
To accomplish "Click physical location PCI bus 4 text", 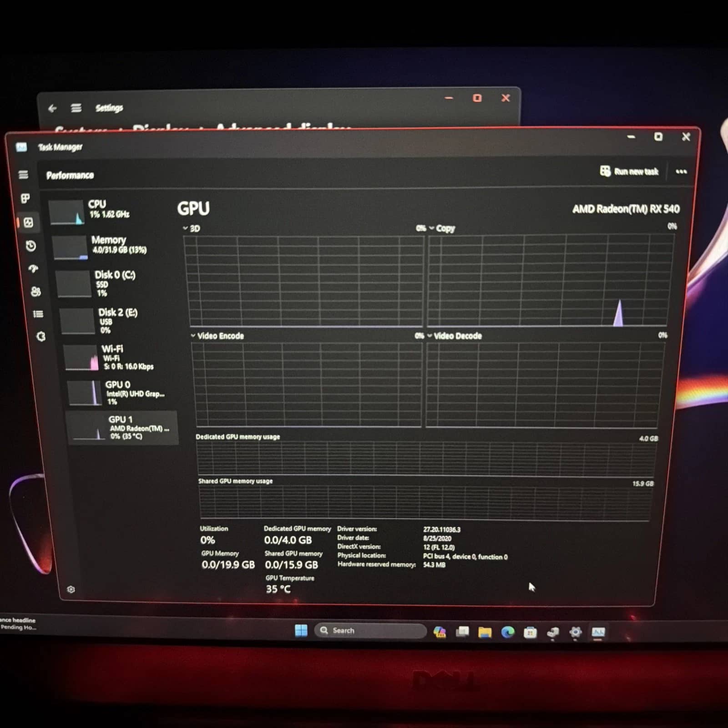I will point(465,556).
